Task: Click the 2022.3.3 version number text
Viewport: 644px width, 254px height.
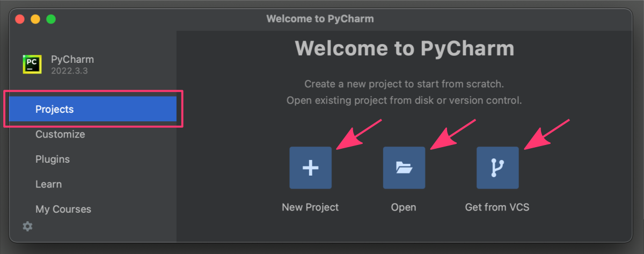Action: pyautogui.click(x=67, y=70)
